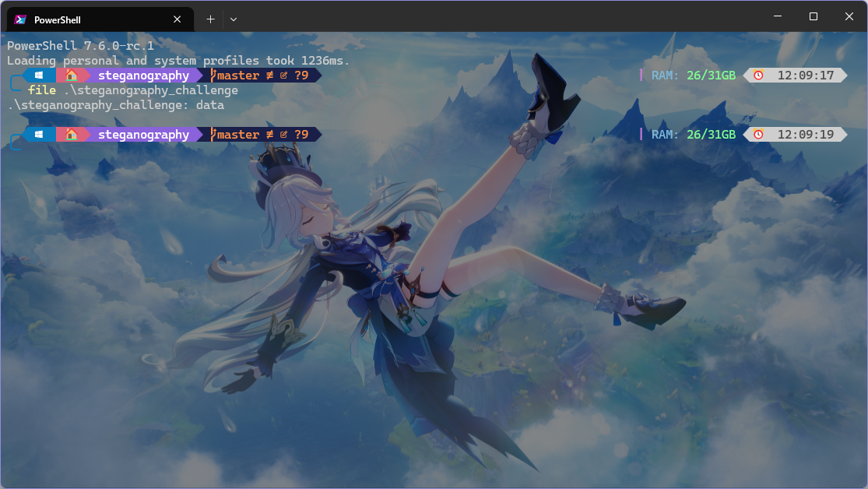Expand the new tab profile dropdown
Image resolution: width=868 pixels, height=489 pixels.
(x=234, y=19)
